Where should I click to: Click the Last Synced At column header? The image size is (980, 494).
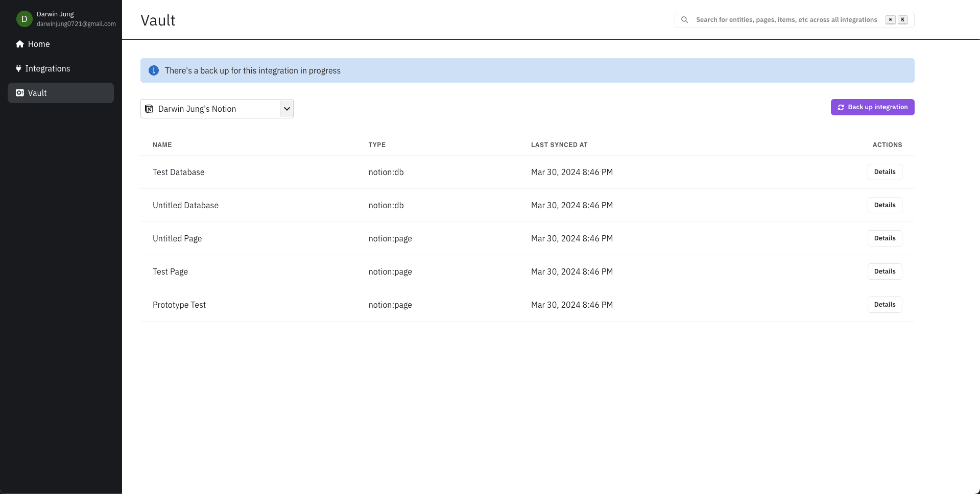click(x=559, y=145)
